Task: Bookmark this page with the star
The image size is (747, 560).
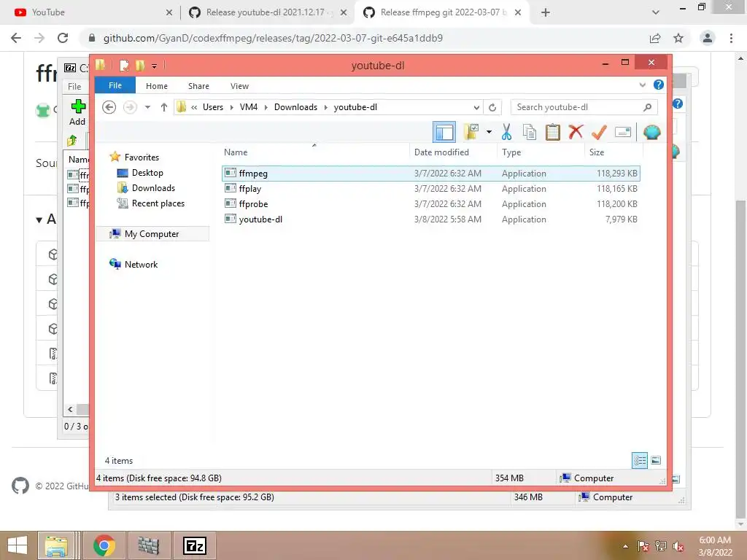Action: point(678,38)
